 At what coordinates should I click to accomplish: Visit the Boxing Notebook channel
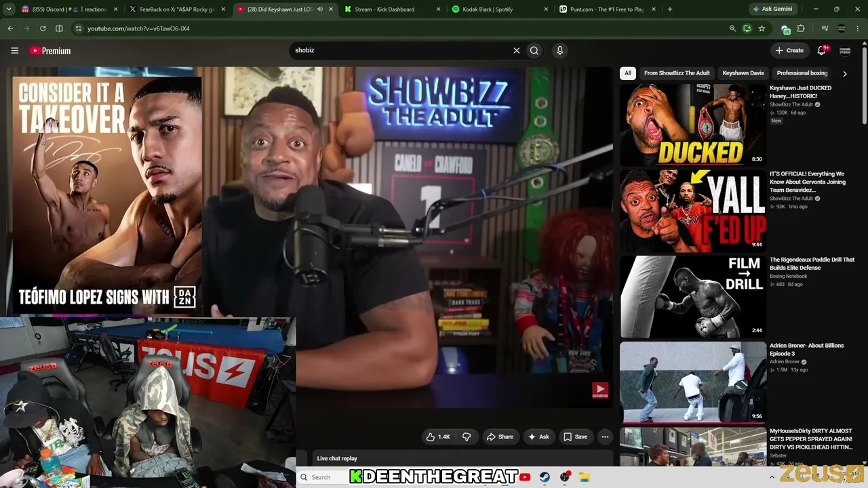[x=788, y=276]
